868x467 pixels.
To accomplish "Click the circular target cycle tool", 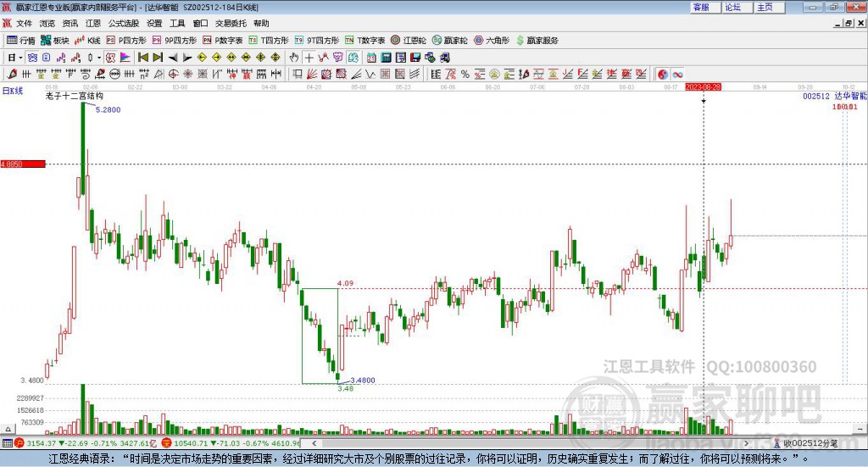I will coord(173,74).
